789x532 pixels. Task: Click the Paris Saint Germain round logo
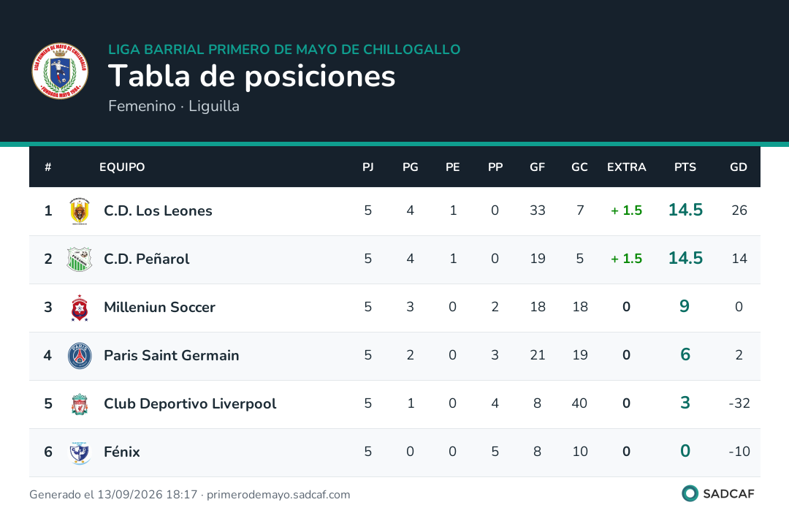point(80,356)
